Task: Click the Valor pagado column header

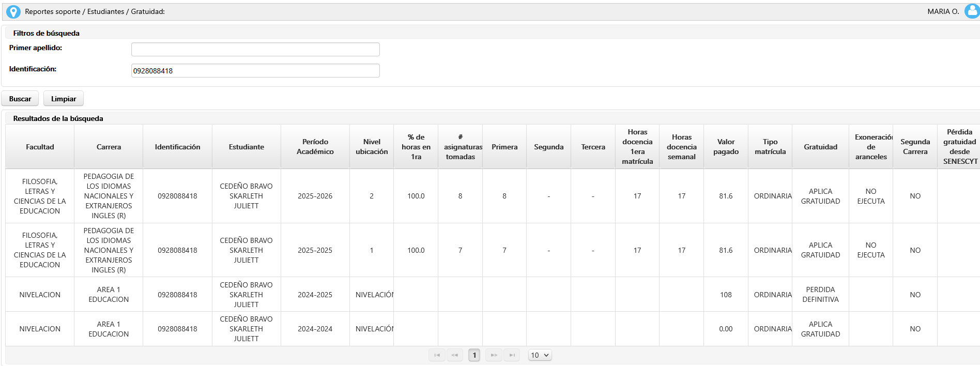Action: tap(726, 147)
